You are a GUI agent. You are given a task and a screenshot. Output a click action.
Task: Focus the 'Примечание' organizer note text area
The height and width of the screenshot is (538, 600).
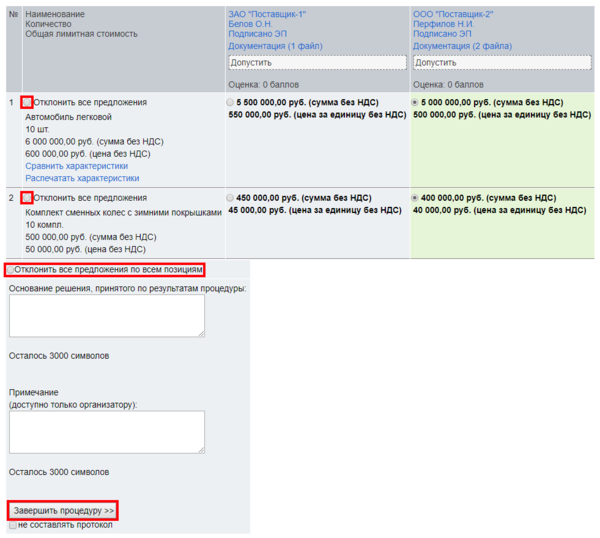[107, 432]
